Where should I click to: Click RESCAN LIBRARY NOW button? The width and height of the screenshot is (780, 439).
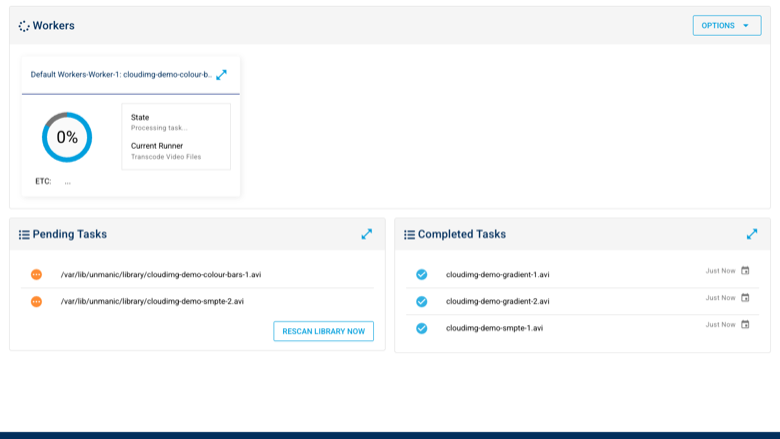(323, 331)
